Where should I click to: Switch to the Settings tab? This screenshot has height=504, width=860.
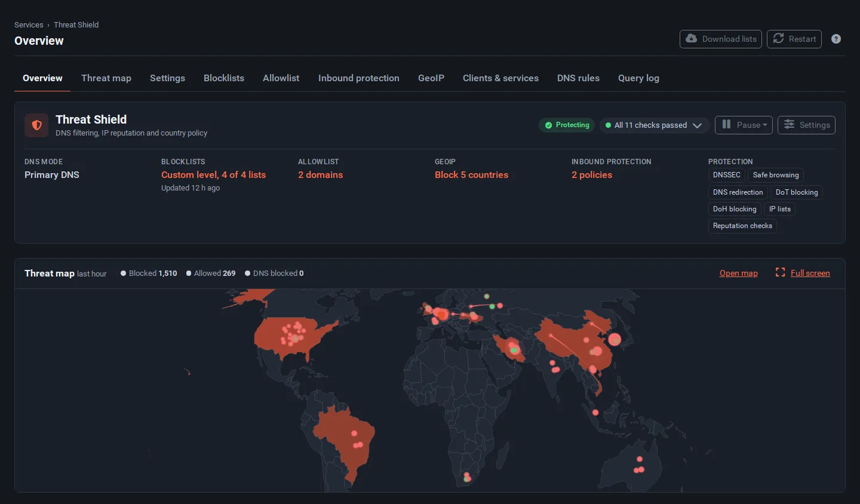(x=167, y=78)
